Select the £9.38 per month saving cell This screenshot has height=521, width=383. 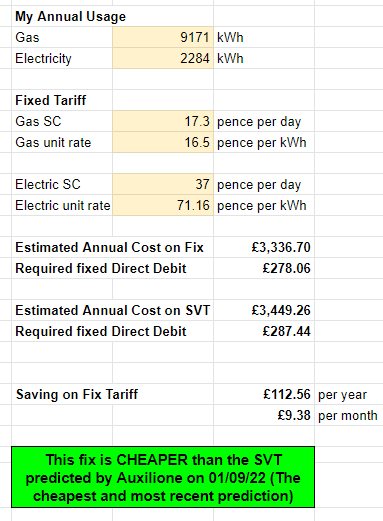pyautogui.click(x=264, y=415)
